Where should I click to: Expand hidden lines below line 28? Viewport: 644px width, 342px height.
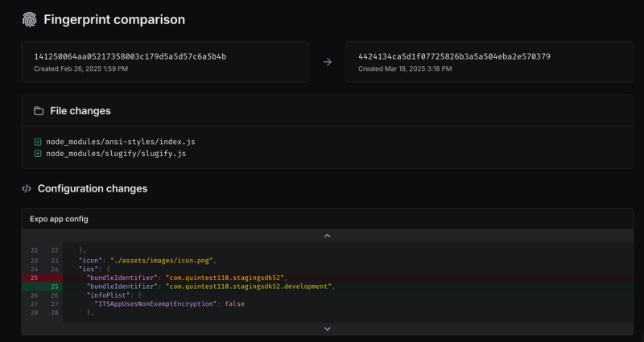coord(328,329)
